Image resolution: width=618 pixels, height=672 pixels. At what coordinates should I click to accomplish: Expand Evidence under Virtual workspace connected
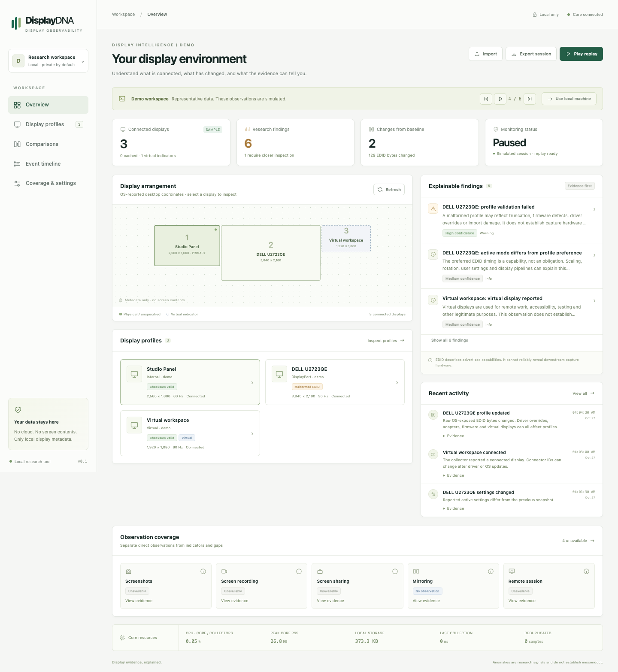tap(454, 475)
